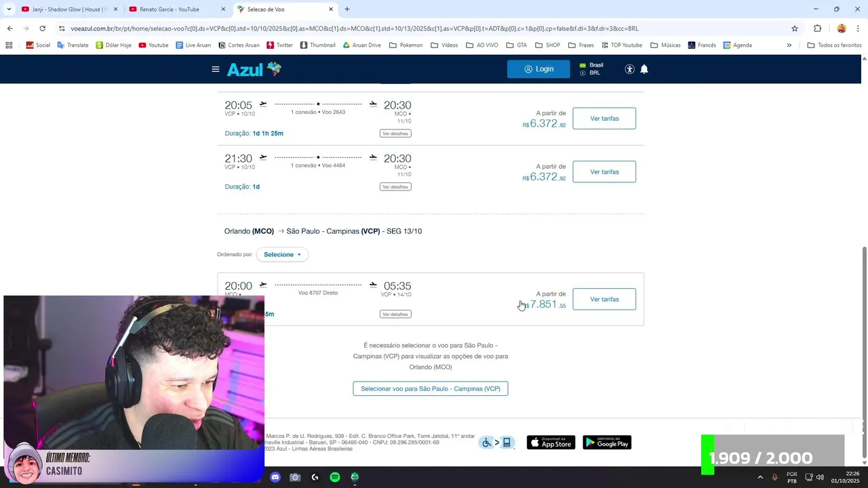
Task: Open Discord from the taskbar
Action: (275, 477)
